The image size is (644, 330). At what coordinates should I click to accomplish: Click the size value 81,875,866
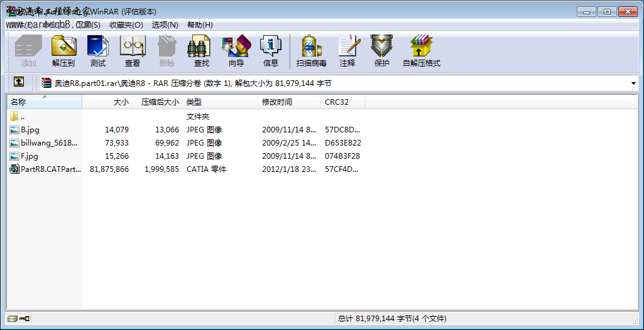tap(109, 169)
